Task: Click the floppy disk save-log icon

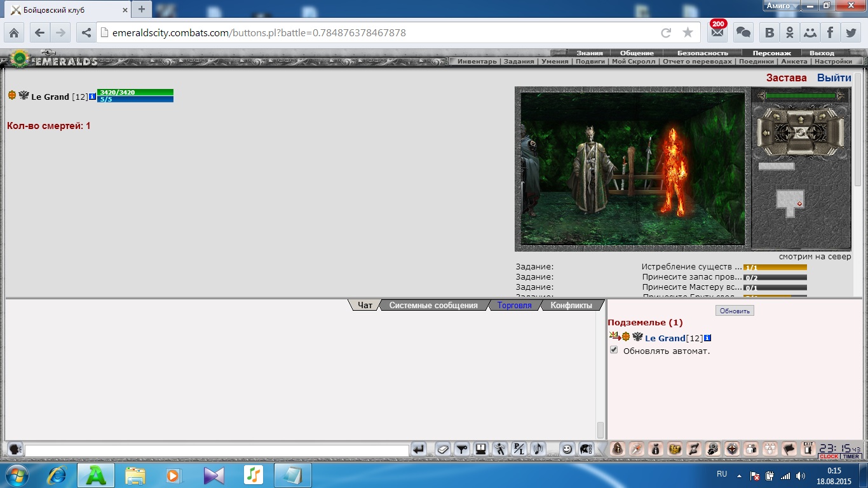Action: (x=480, y=449)
